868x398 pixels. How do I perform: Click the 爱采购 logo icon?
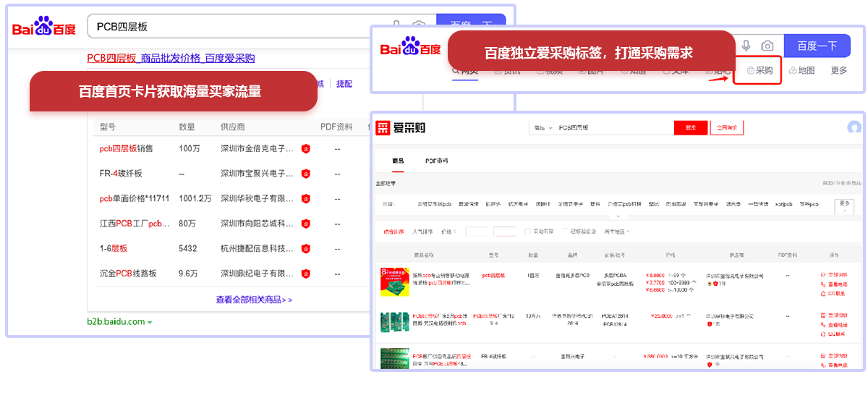coord(383,128)
